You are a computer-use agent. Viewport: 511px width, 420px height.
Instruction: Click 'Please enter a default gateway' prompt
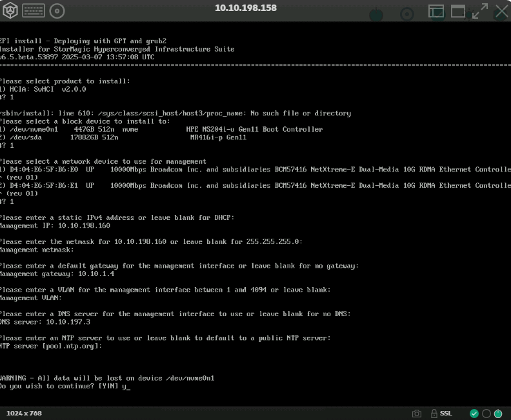click(x=179, y=266)
